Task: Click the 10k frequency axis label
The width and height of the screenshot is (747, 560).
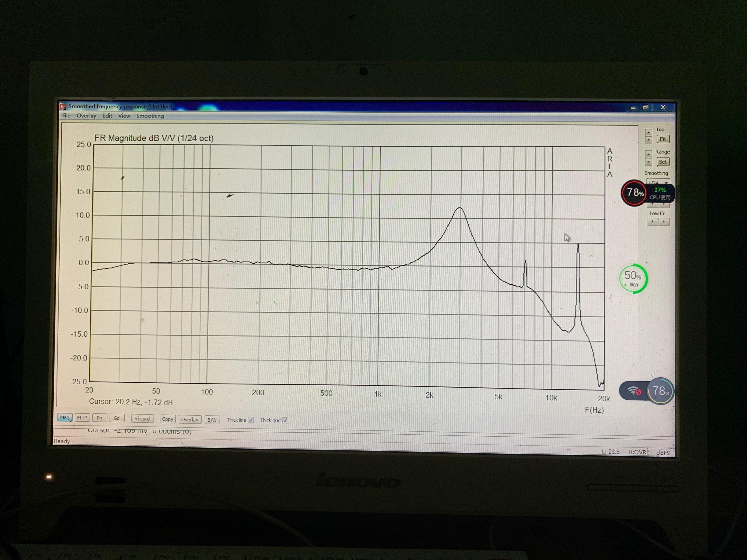Action: [x=551, y=398]
